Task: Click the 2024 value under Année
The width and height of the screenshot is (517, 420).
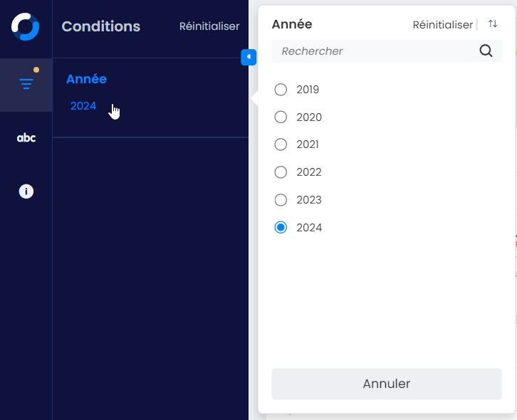Action: pos(83,106)
